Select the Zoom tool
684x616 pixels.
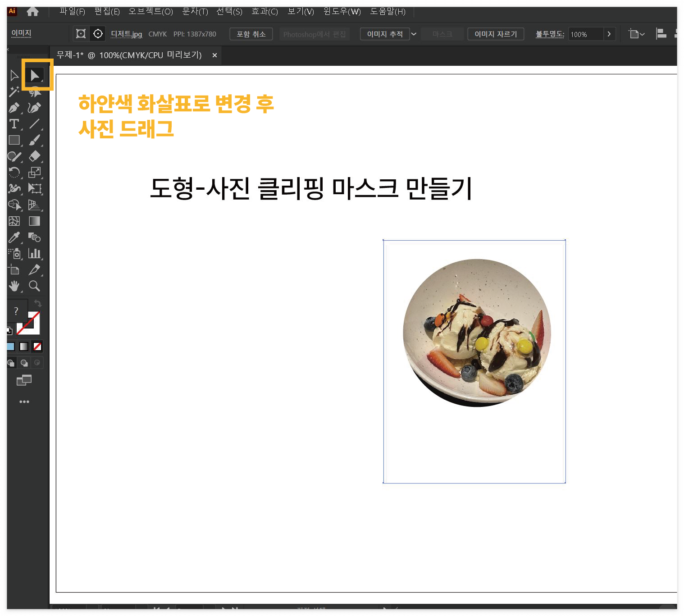point(34,286)
